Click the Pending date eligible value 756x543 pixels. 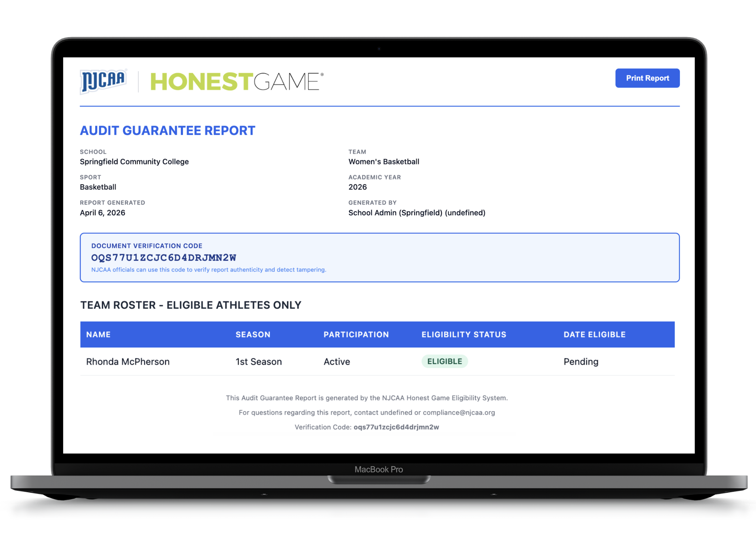click(581, 362)
